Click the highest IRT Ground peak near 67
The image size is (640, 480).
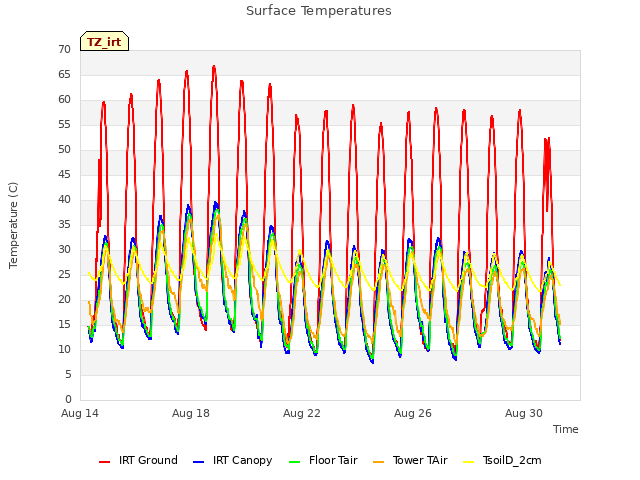pos(214,67)
